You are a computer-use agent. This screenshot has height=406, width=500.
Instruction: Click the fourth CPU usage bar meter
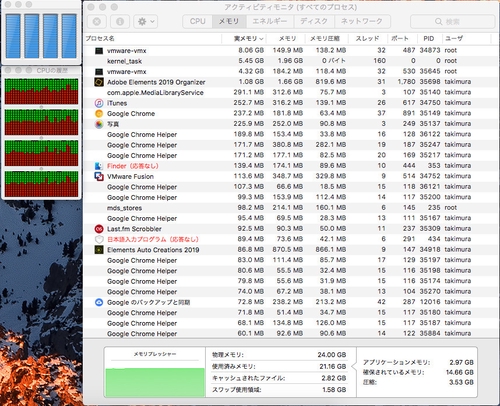point(69,36)
